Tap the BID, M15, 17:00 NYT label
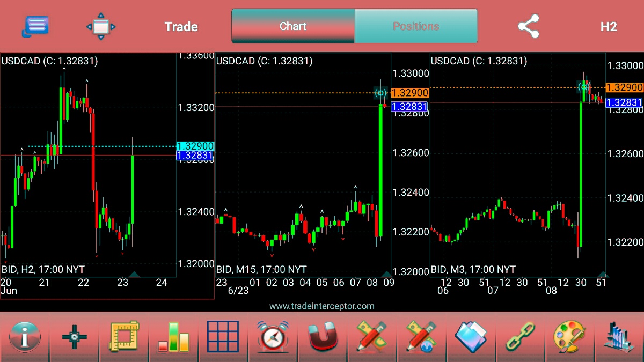 [261, 269]
